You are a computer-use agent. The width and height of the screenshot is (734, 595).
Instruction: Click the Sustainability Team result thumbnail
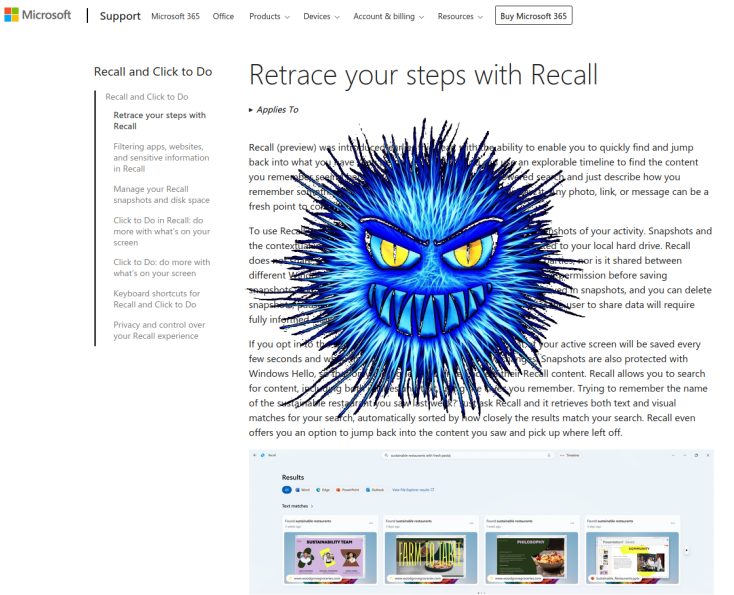click(x=330, y=551)
